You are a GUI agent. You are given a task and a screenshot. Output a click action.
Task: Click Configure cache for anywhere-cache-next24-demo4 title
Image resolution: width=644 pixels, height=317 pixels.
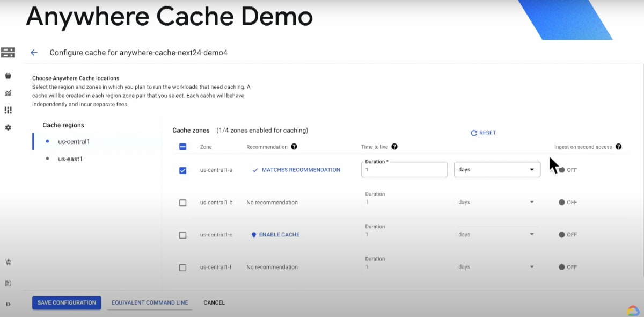[139, 53]
